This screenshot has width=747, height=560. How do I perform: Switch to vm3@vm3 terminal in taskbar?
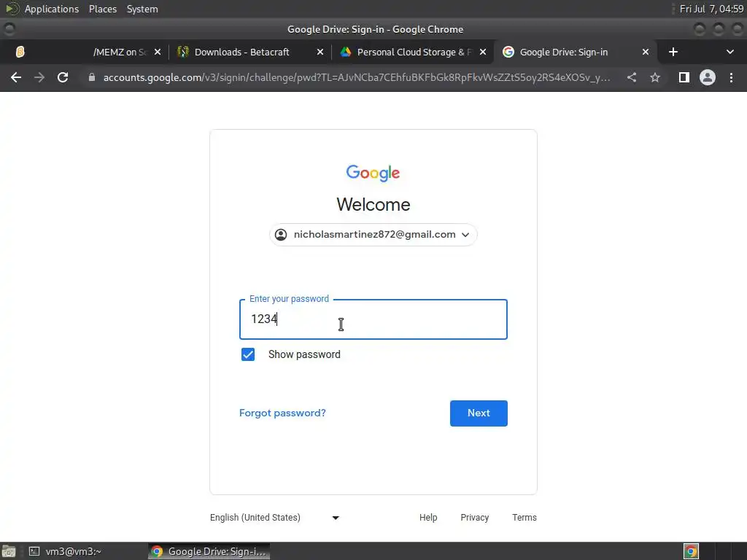(65, 551)
